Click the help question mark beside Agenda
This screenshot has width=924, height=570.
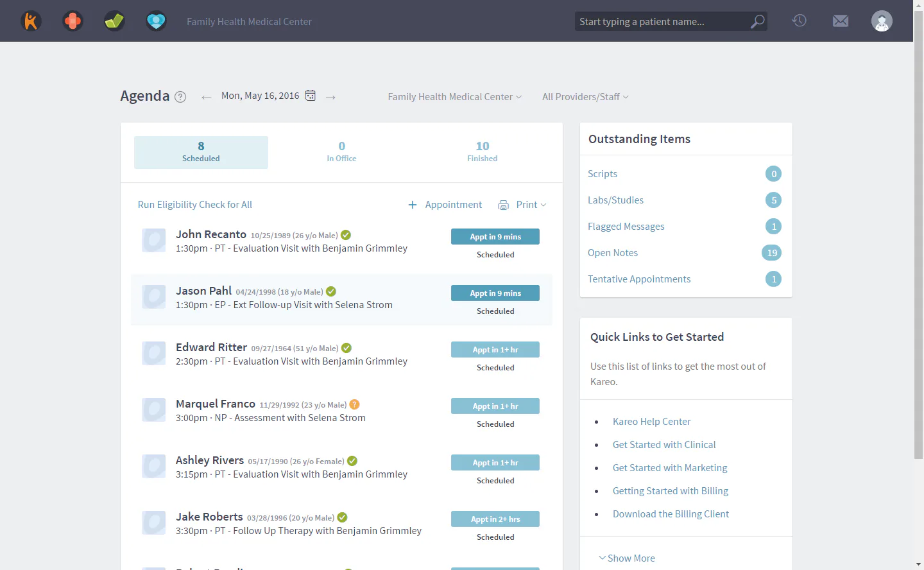[180, 96]
